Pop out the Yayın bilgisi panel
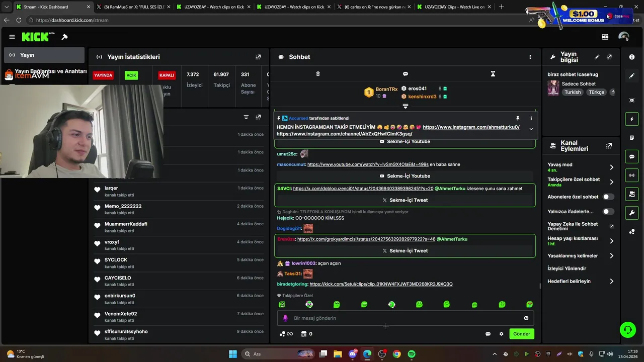Image resolution: width=644 pixels, height=362 pixels. point(609,57)
